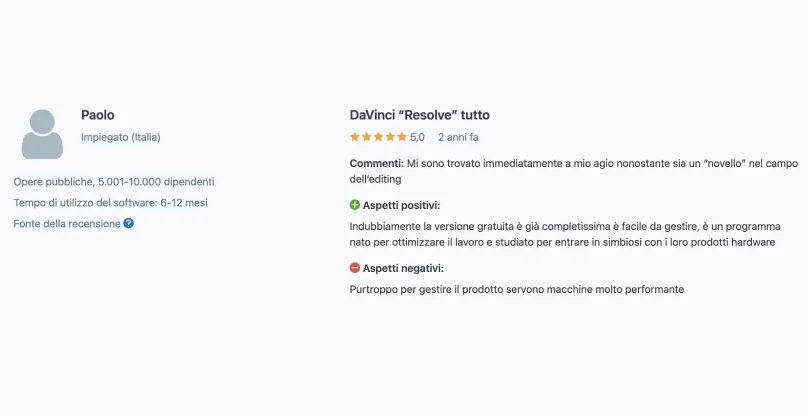Screen dimensions: 808x415
Task: Click the first orange rating star
Action: pyautogui.click(x=355, y=137)
